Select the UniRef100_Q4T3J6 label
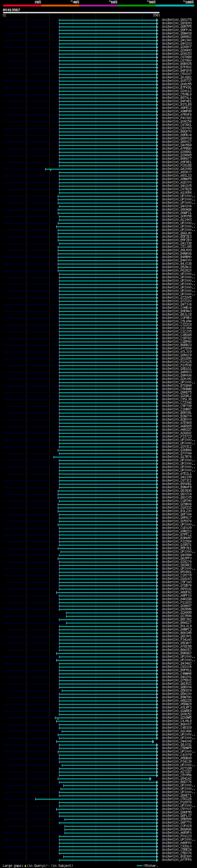Viewport: 197px width, 868px height. (x=176, y=304)
